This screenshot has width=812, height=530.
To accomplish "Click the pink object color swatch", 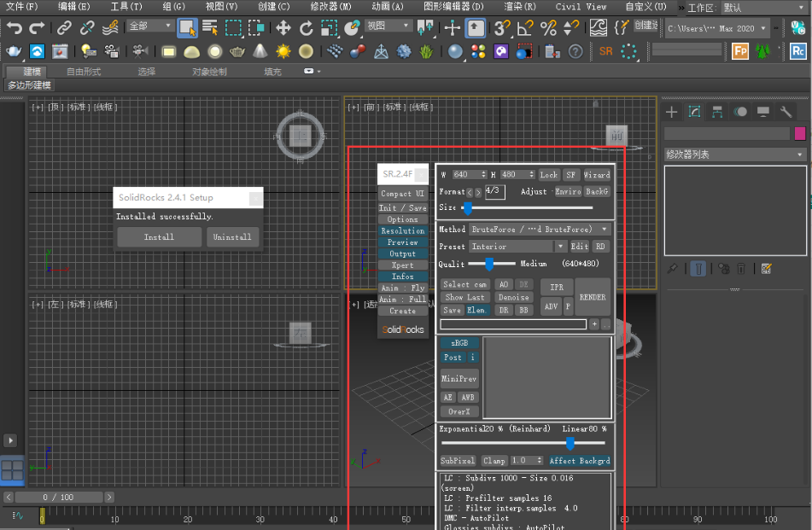I will (799, 133).
